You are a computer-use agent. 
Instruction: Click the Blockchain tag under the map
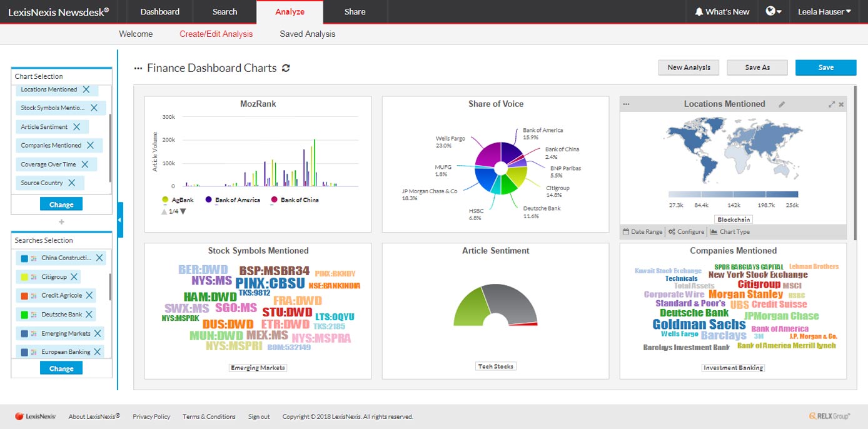[x=733, y=220]
